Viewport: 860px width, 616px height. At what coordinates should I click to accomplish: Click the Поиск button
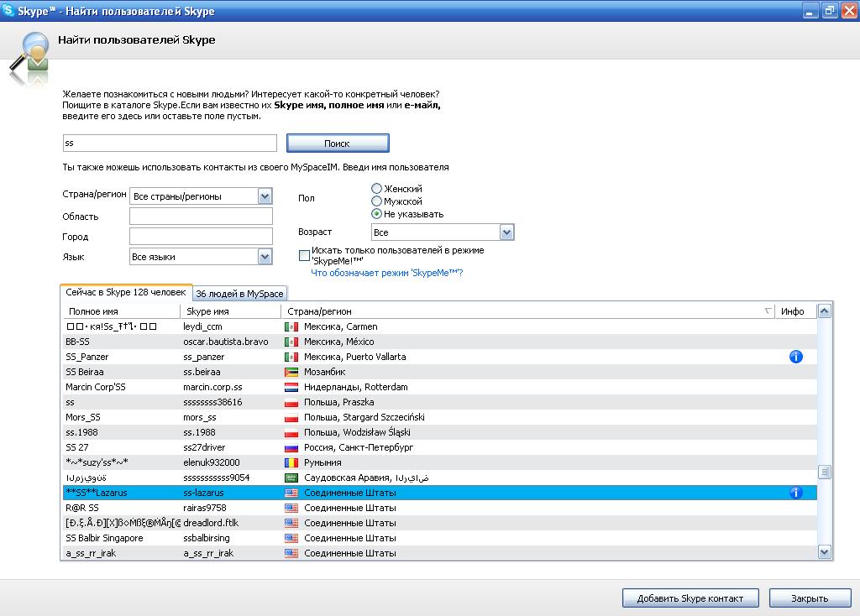tap(338, 143)
